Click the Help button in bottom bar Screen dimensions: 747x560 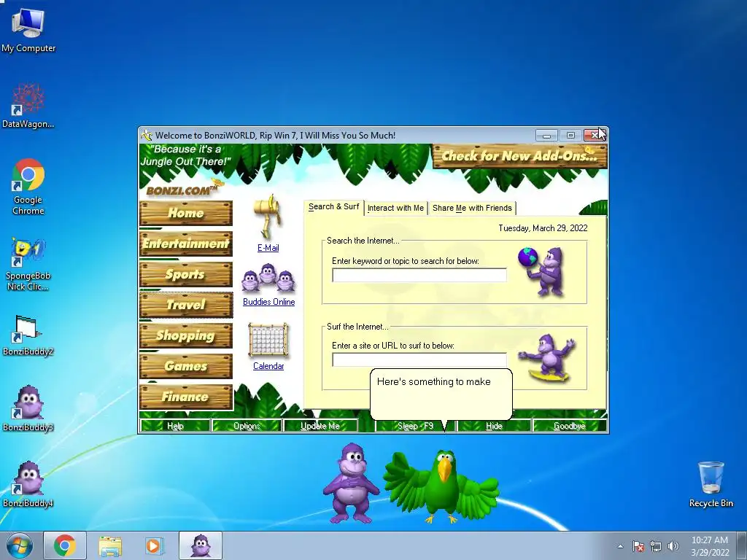click(x=175, y=426)
